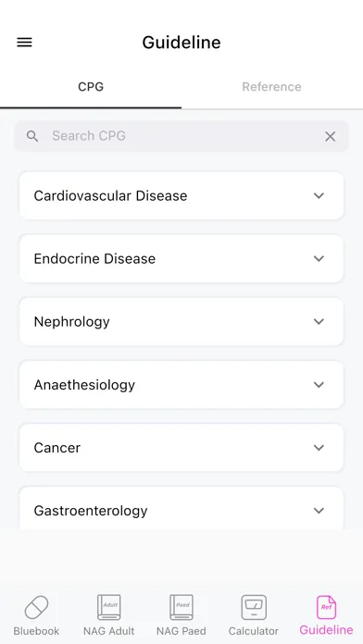
Task: Expand the Anaesthesiology chevron
Action: point(319,384)
